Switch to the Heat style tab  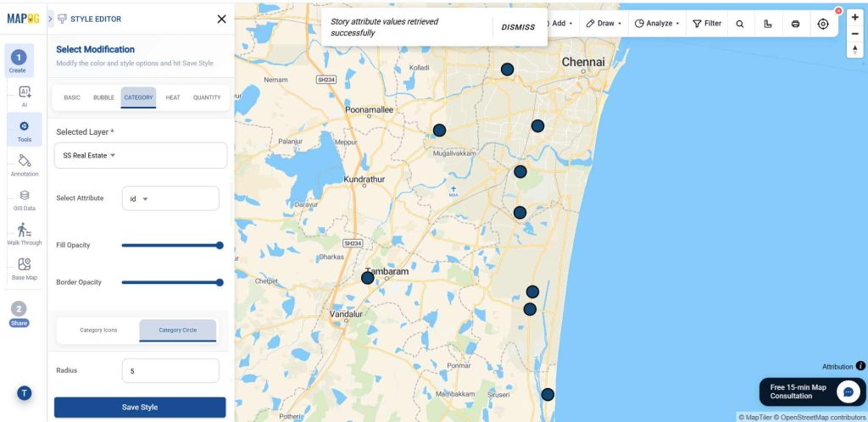pos(173,97)
